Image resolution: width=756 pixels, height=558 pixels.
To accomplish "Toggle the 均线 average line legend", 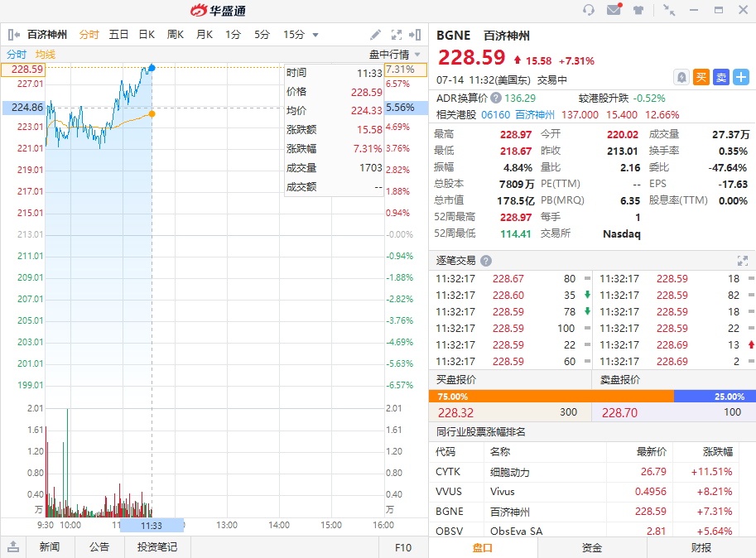I will pyautogui.click(x=46, y=55).
